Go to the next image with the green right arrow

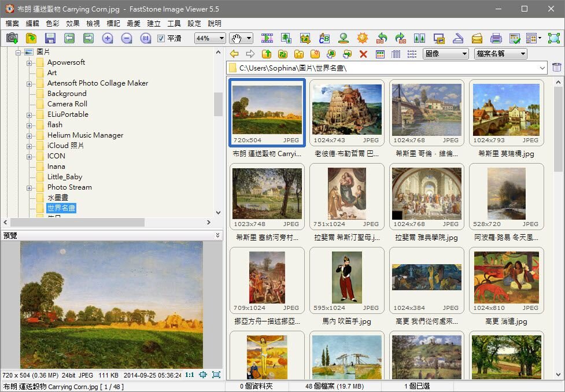click(x=88, y=38)
